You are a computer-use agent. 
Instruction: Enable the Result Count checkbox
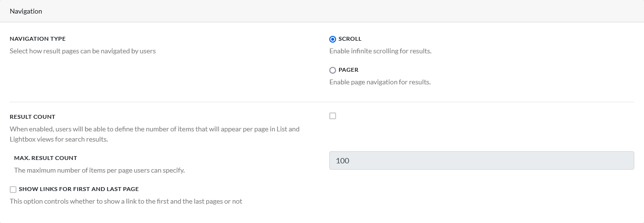tap(333, 116)
